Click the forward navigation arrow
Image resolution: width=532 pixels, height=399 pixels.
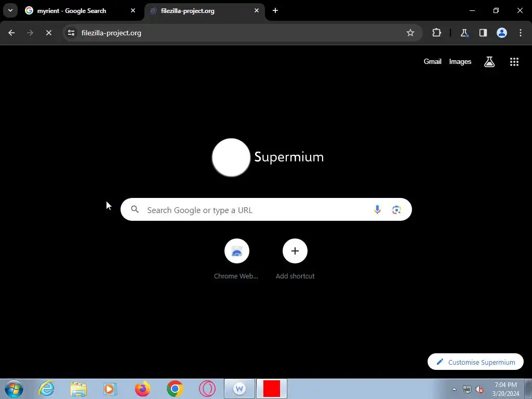(30, 33)
